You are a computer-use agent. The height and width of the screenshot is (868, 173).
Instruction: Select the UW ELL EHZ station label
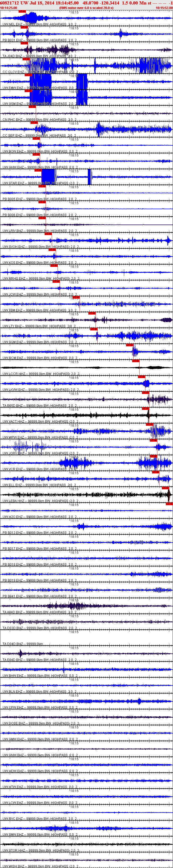click(39, 485)
